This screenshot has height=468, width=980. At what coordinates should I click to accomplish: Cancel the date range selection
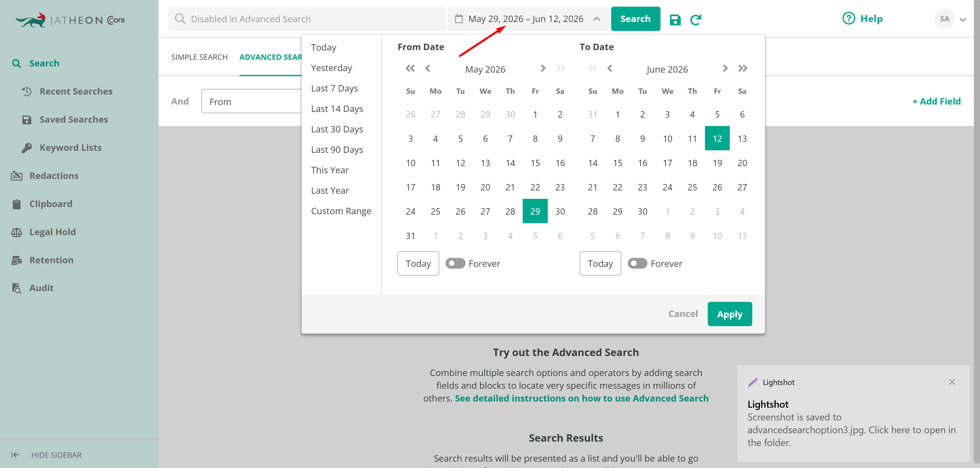[x=683, y=314]
